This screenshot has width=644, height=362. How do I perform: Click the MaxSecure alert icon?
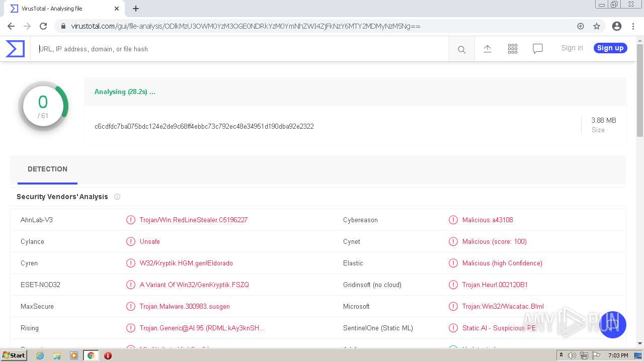(131, 306)
